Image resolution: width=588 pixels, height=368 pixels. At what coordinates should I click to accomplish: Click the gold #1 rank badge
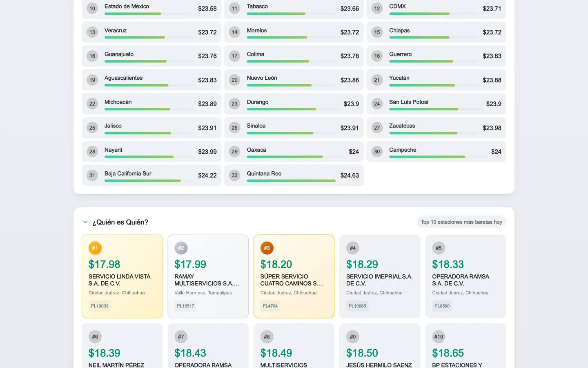pos(95,248)
